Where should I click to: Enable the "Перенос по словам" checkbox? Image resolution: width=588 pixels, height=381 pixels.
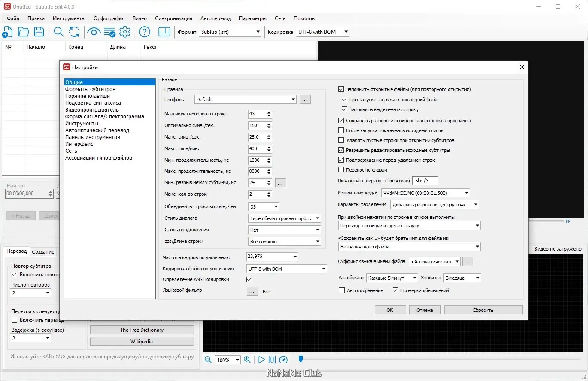342,170
